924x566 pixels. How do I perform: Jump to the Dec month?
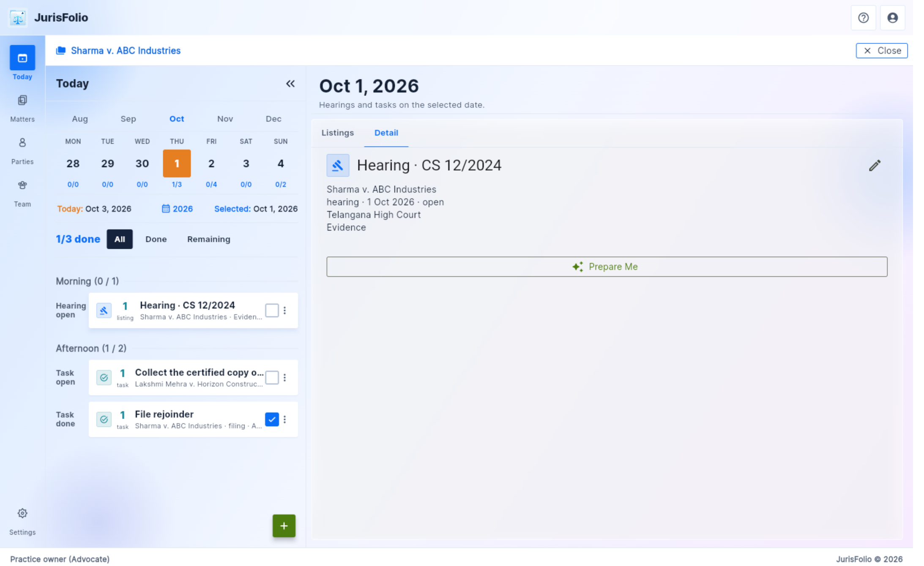click(x=273, y=119)
